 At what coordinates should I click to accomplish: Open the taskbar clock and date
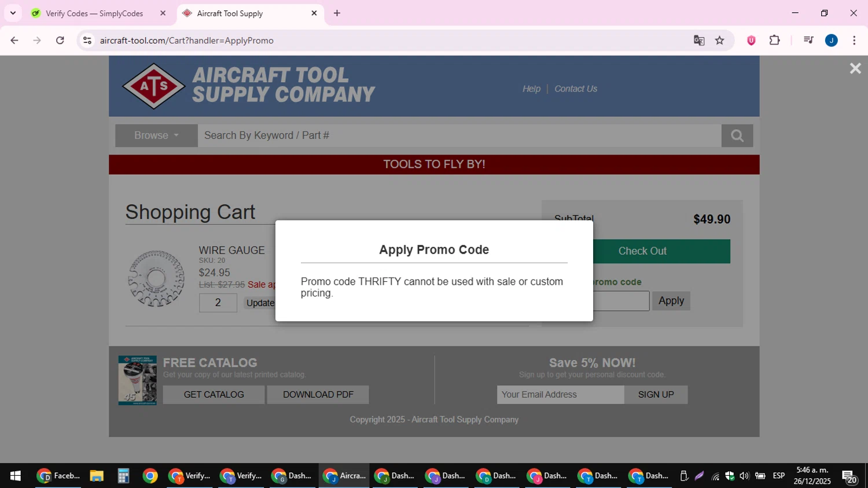tap(812, 476)
